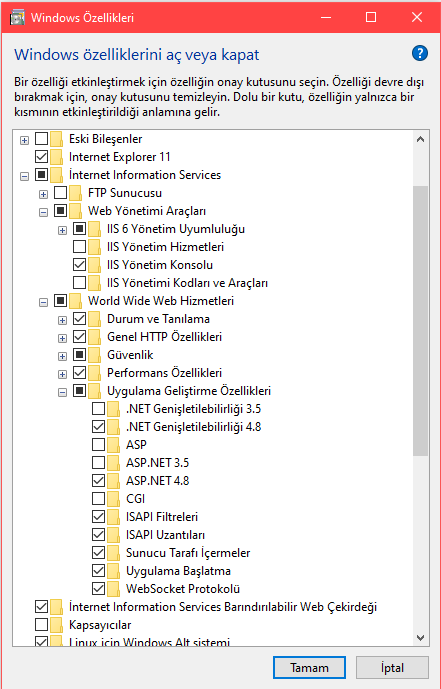
Task: Uncheck the ASP.NET 4.8 checkbox
Action: tap(98, 481)
